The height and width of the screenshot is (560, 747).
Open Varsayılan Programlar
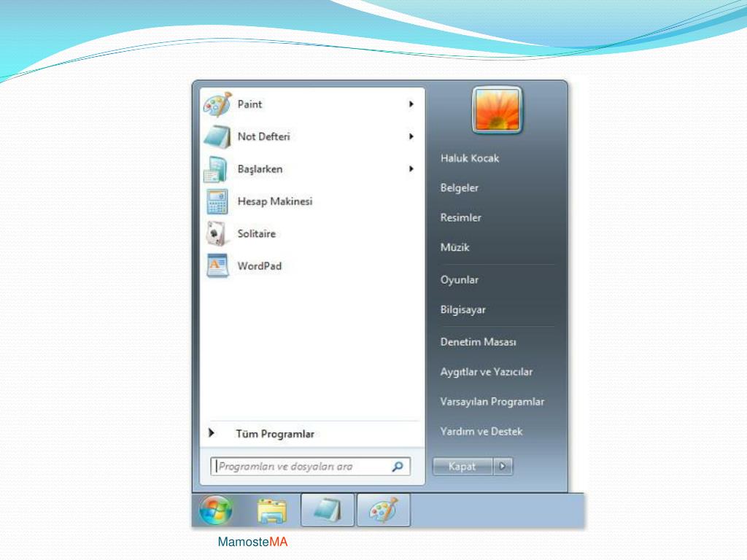pyautogui.click(x=492, y=402)
